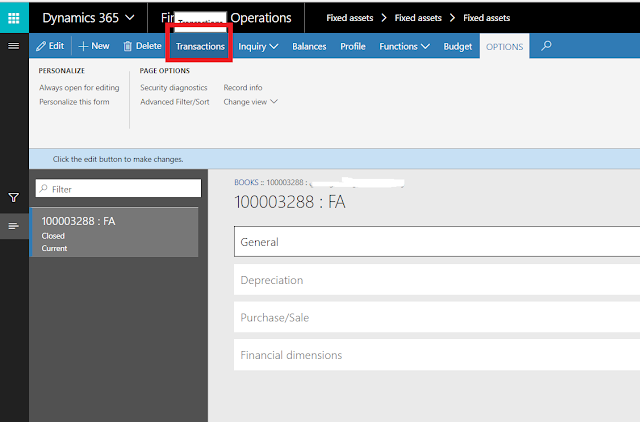Create a New fixed asset record
This screenshot has height=422, width=640.
[94, 46]
